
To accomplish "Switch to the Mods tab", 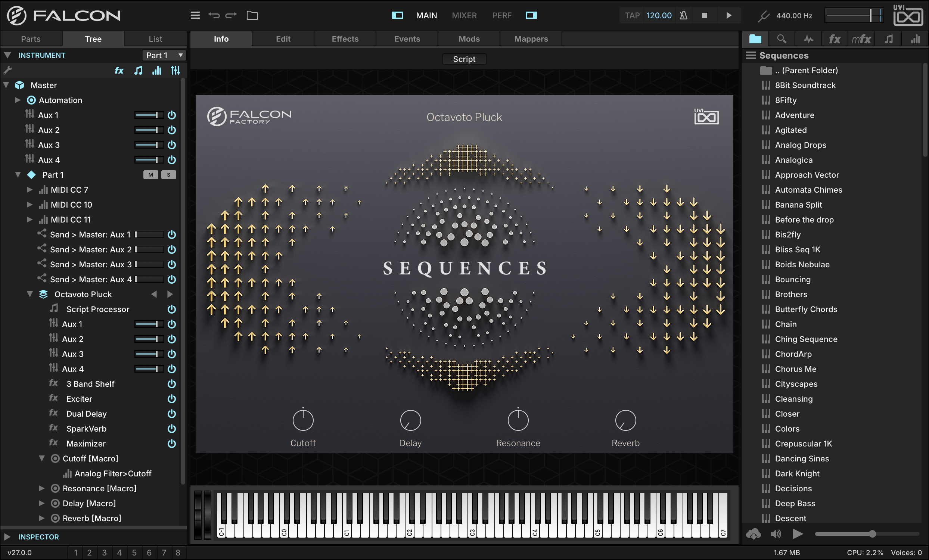I will pos(469,39).
